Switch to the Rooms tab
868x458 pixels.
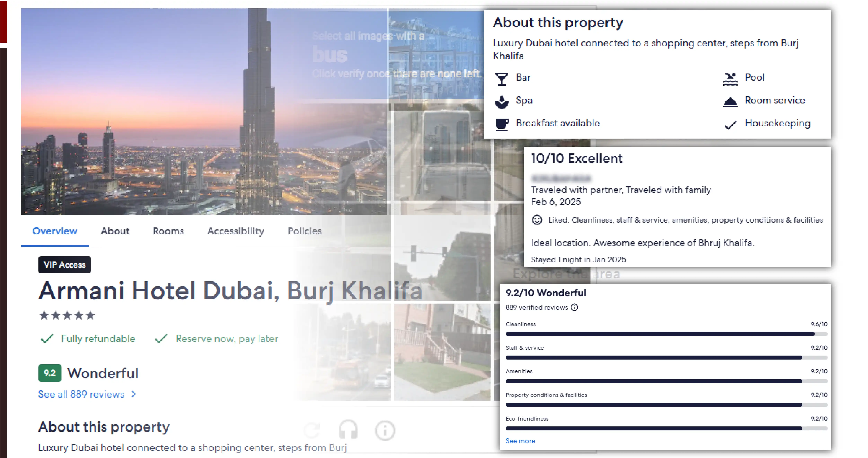(x=168, y=231)
